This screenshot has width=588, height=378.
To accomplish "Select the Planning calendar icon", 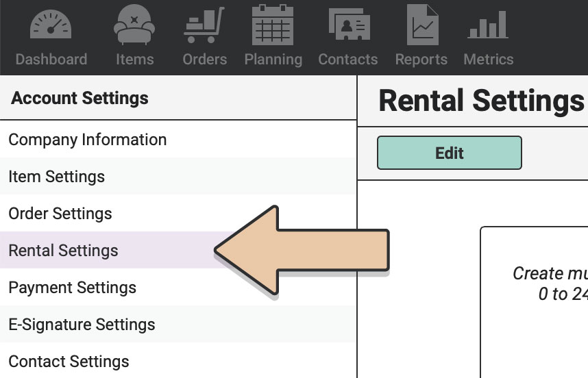I will tap(273, 25).
